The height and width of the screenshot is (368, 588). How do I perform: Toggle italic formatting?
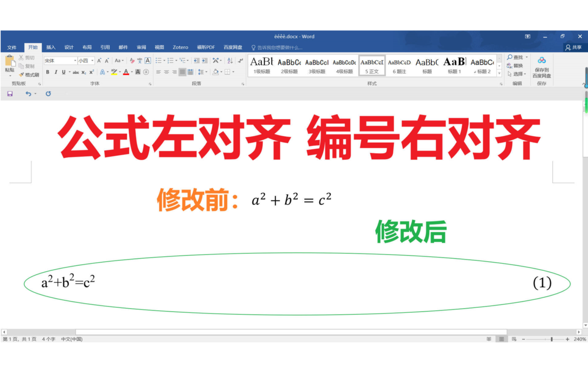[x=56, y=72]
